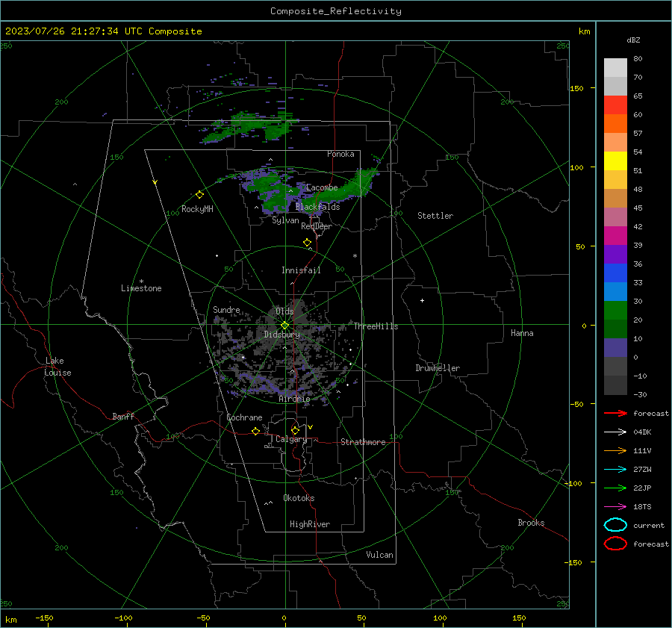This screenshot has width=672, height=628.
Task: Click the red forecast arrow in legend
Action: click(x=615, y=413)
